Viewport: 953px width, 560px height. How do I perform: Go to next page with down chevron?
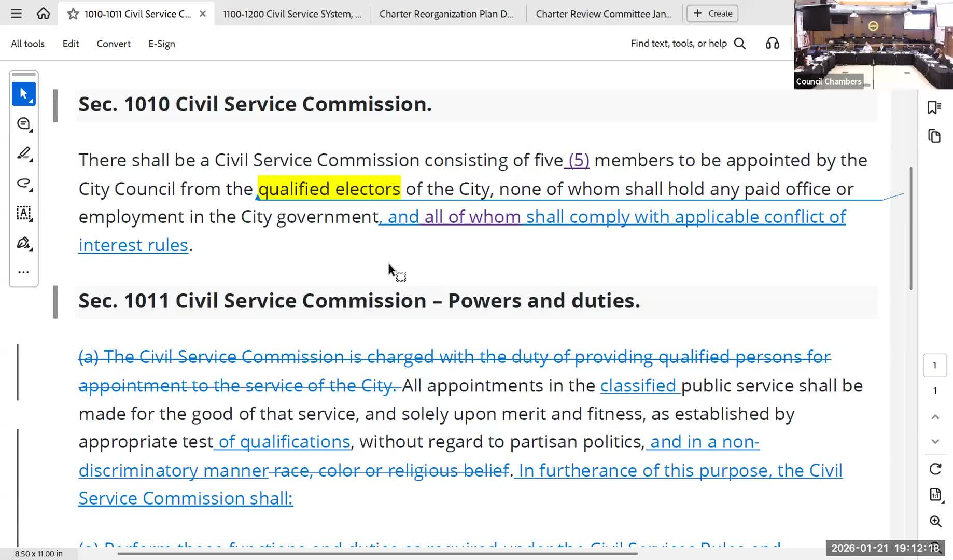click(935, 441)
